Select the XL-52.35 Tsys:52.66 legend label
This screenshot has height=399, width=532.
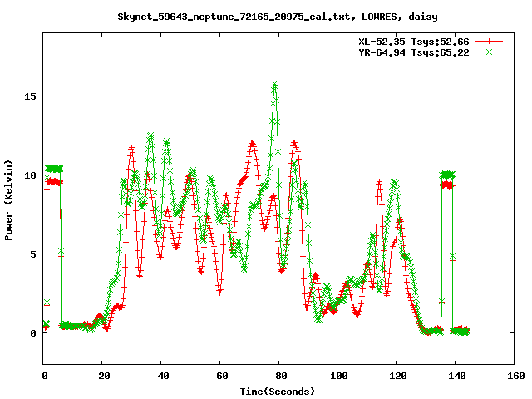pyautogui.click(x=414, y=42)
